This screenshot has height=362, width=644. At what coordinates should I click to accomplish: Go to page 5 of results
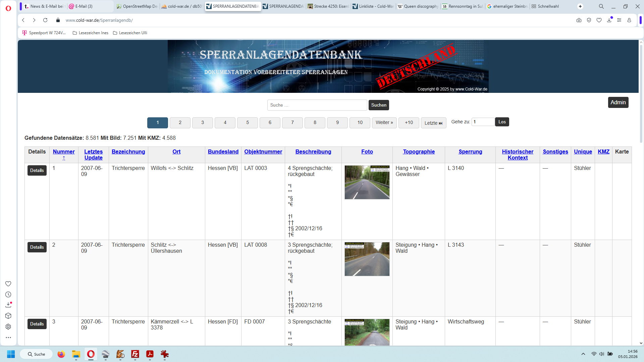click(248, 122)
